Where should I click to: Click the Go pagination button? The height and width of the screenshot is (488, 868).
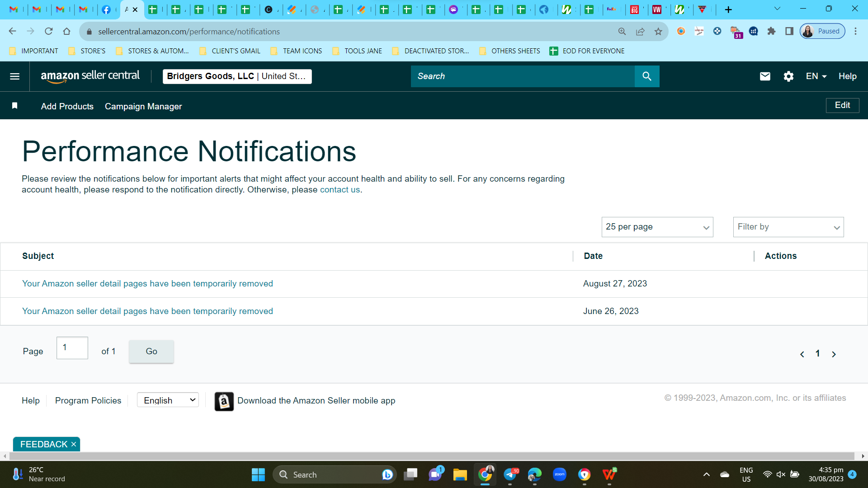[151, 352]
